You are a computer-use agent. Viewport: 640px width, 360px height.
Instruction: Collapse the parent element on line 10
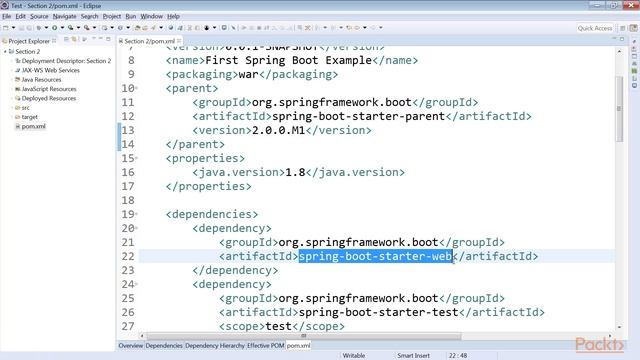[136, 88]
